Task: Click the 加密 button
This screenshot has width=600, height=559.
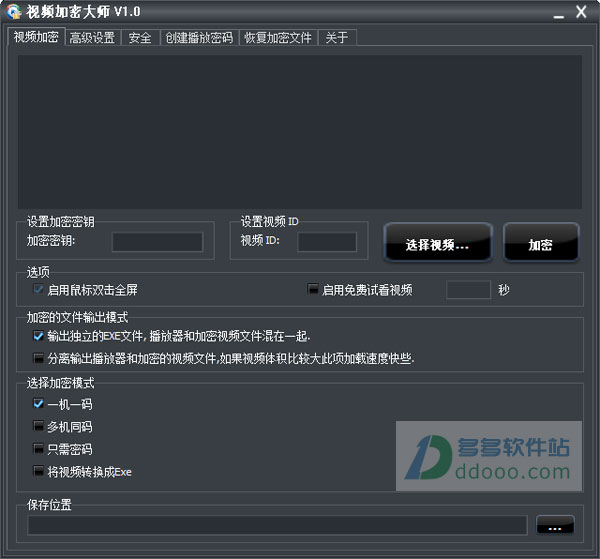Action: coord(541,243)
